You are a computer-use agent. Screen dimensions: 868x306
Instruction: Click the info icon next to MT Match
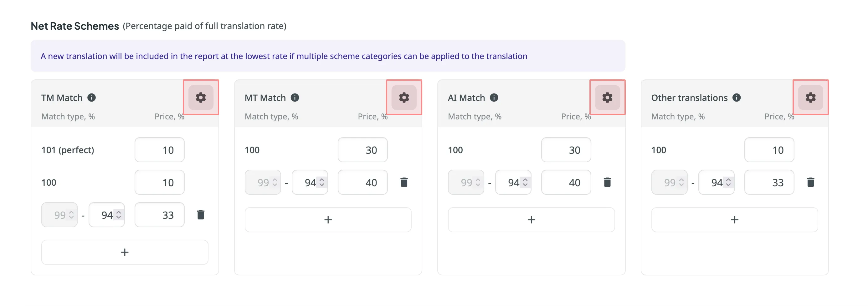[295, 98]
